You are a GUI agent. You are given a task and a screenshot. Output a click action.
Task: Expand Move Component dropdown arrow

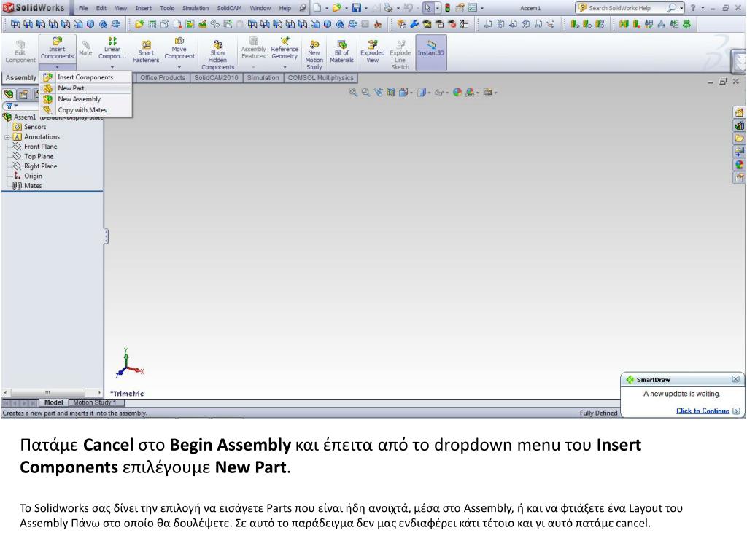click(179, 67)
